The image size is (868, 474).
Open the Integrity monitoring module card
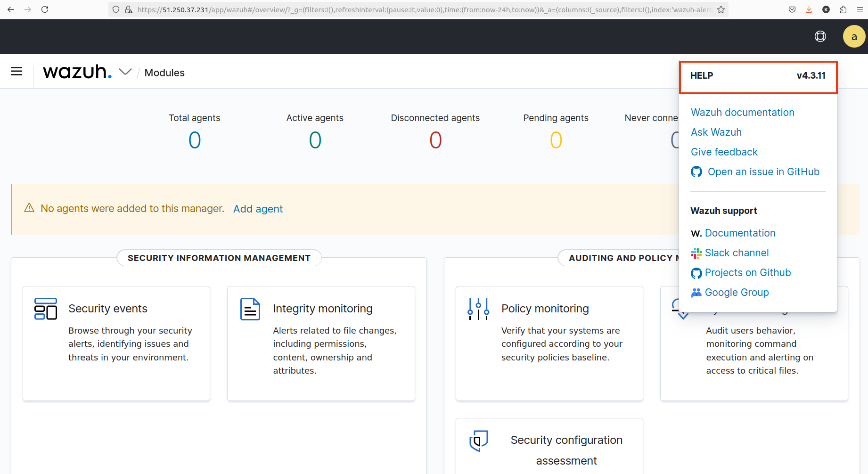(x=321, y=343)
